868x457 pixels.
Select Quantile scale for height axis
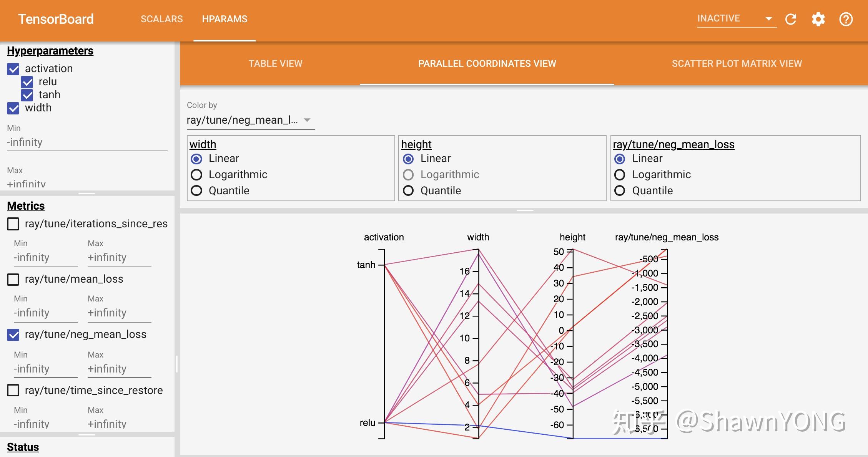409,190
